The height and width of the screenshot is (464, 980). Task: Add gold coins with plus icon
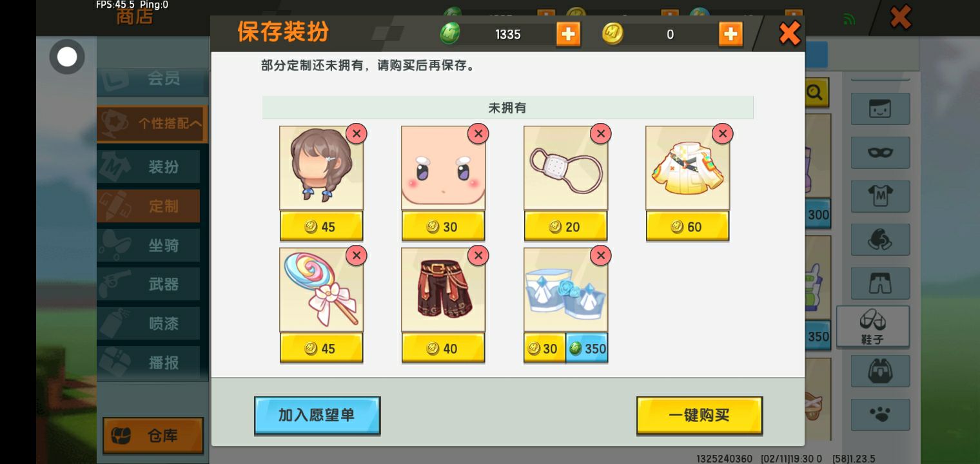730,34
